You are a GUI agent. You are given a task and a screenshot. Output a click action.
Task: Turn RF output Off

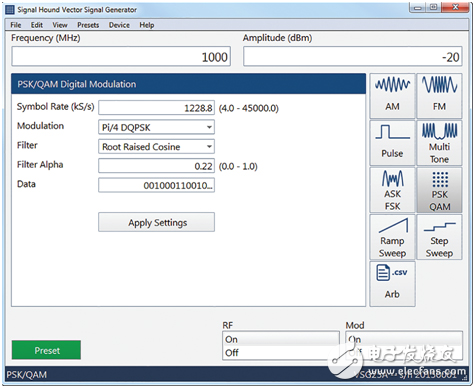[280, 353]
